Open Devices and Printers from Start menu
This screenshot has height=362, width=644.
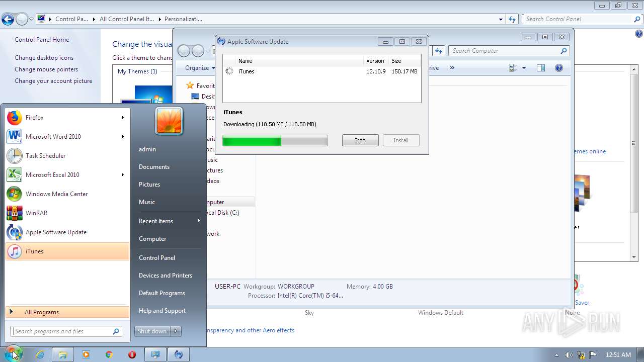point(168,276)
